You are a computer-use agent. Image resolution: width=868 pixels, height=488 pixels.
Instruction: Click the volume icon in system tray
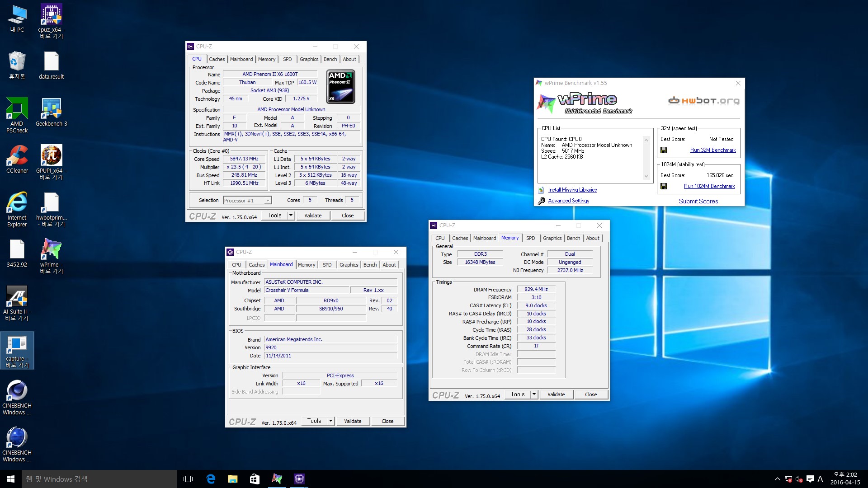(799, 479)
